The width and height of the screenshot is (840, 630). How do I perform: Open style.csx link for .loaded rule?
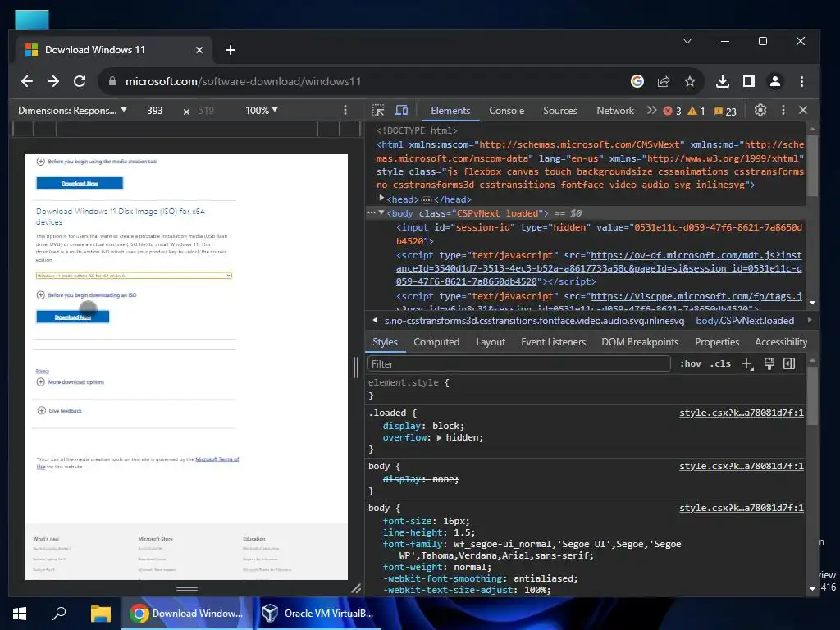pos(742,413)
